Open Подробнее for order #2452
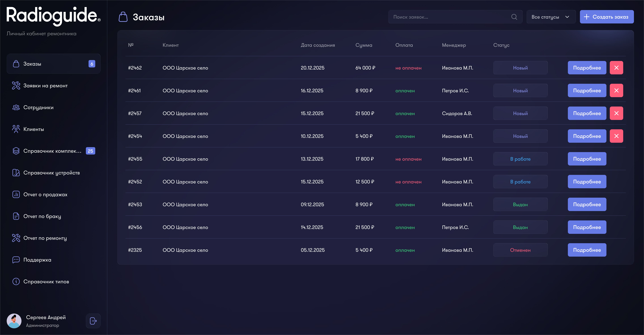This screenshot has height=335, width=644. 587,181
